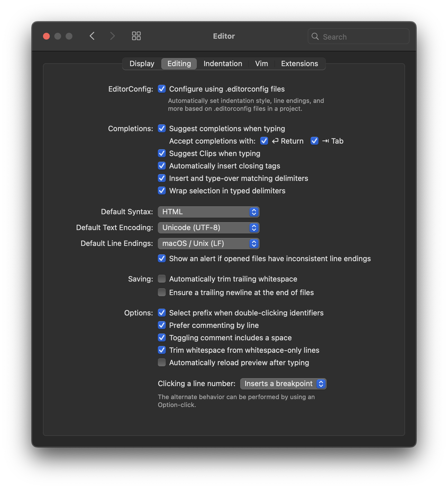Click the Default Text Encoding: label
The image size is (448, 489).
click(115, 228)
